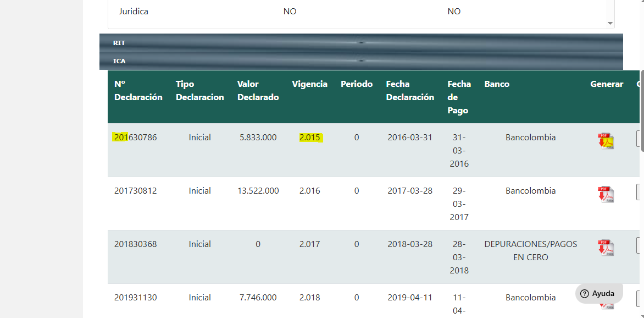Expand the RIT section bar
Screen dimensions: 644x318
(x=361, y=43)
